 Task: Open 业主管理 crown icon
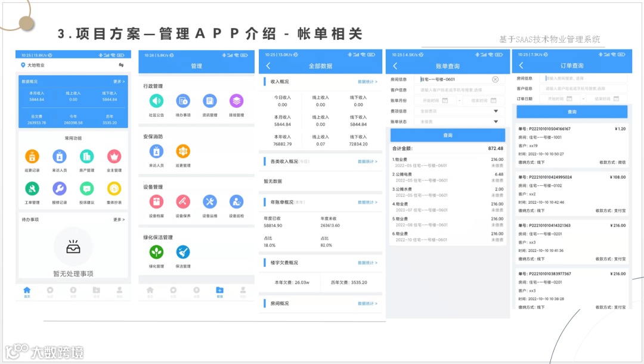[x=114, y=156]
